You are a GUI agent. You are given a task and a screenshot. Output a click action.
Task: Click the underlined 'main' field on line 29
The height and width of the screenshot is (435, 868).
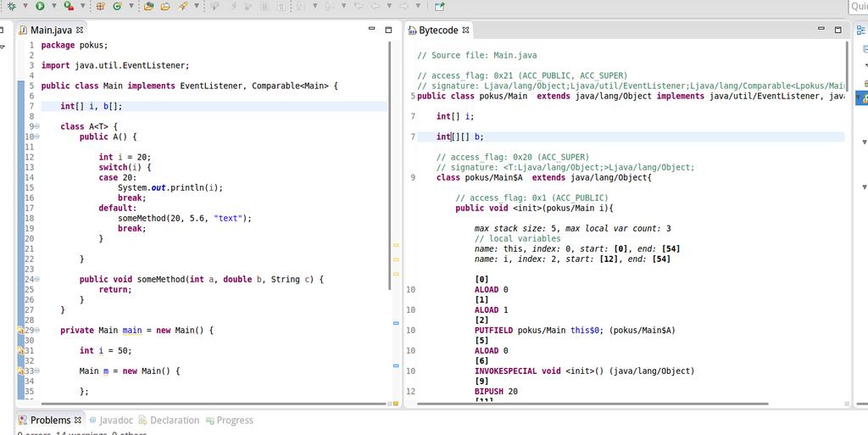coord(131,331)
